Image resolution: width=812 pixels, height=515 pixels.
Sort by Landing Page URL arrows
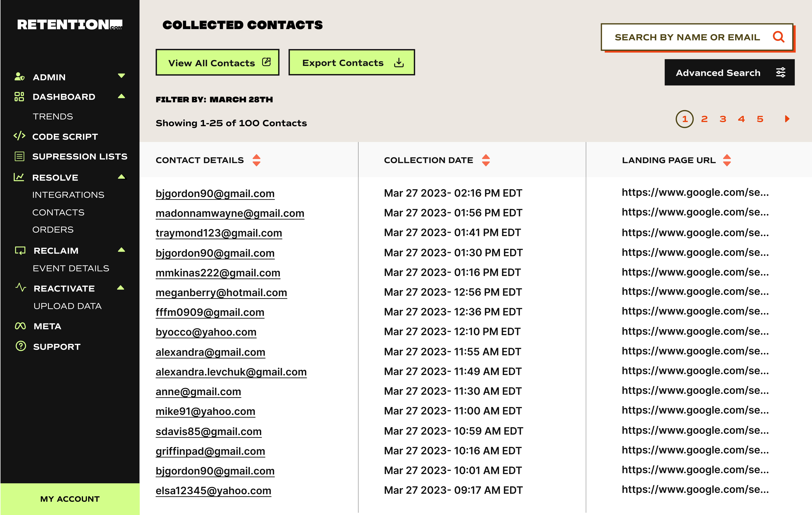pos(727,160)
